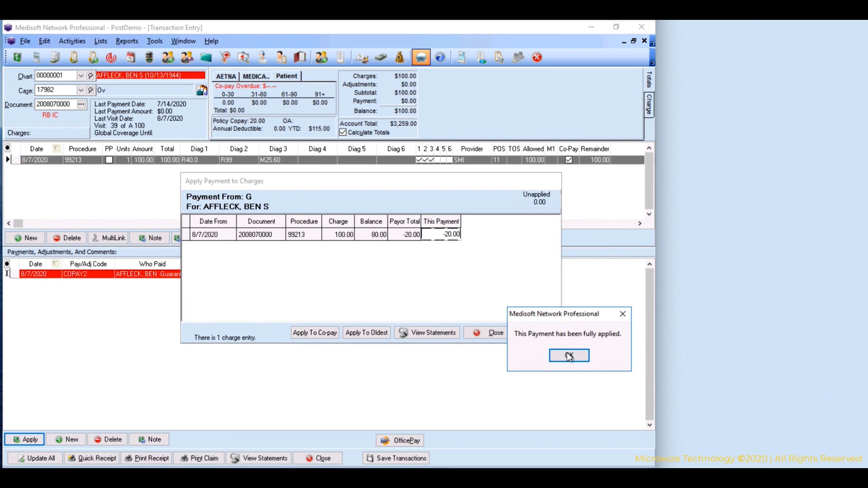Open the Appointment Book calendar icon
The width and height of the screenshot is (868, 488).
tap(131, 57)
